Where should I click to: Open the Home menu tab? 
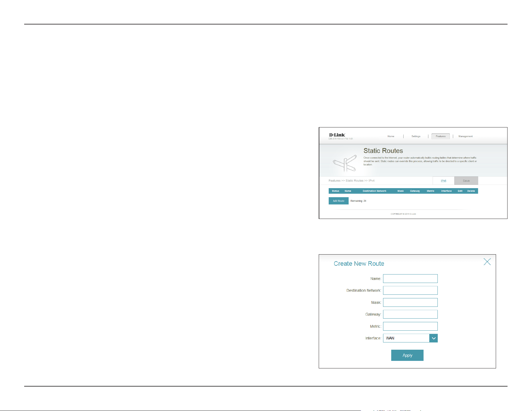[391, 136]
